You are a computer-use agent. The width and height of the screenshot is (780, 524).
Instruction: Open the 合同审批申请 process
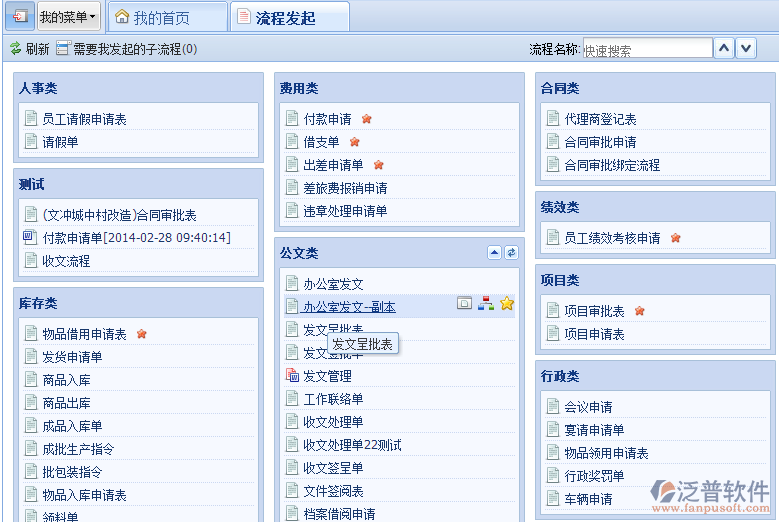[x=600, y=142]
